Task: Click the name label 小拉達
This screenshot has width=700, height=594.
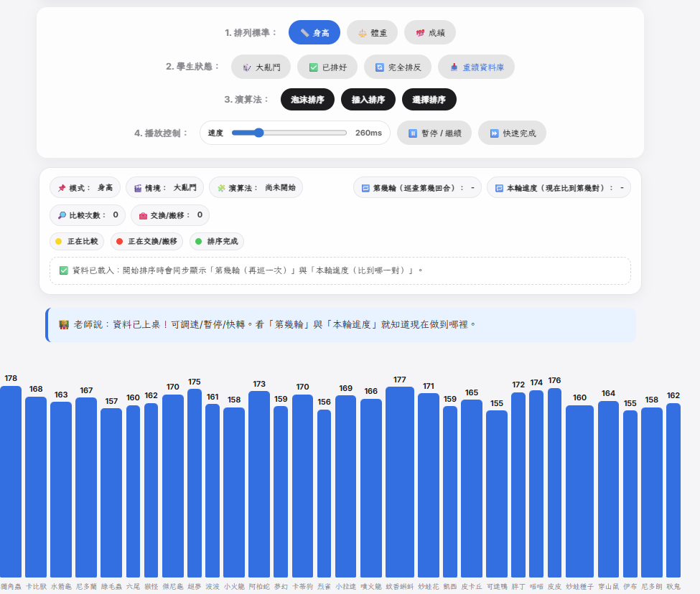Action: pos(345,586)
